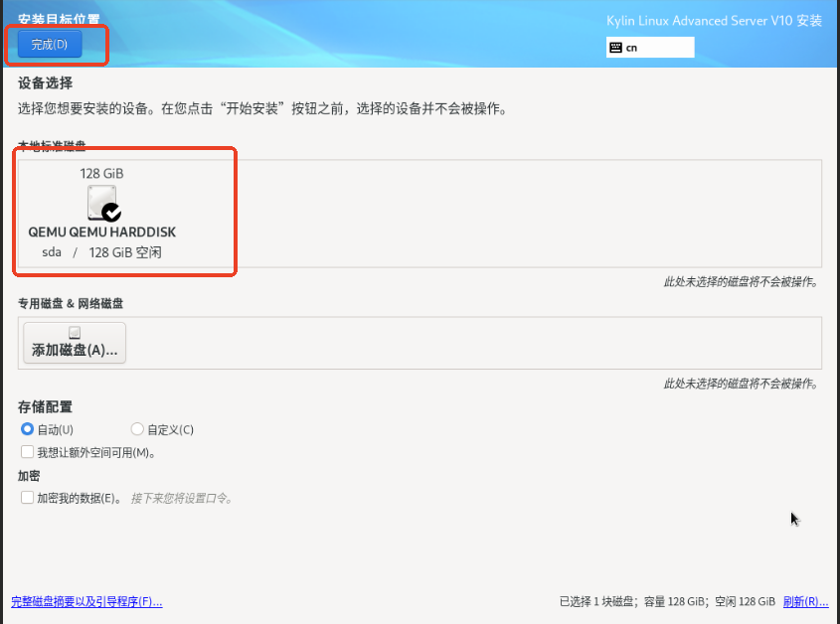This screenshot has width=840, height=624.
Task: Click the 接下来您将设置口令 hint text
Action: coord(181,498)
